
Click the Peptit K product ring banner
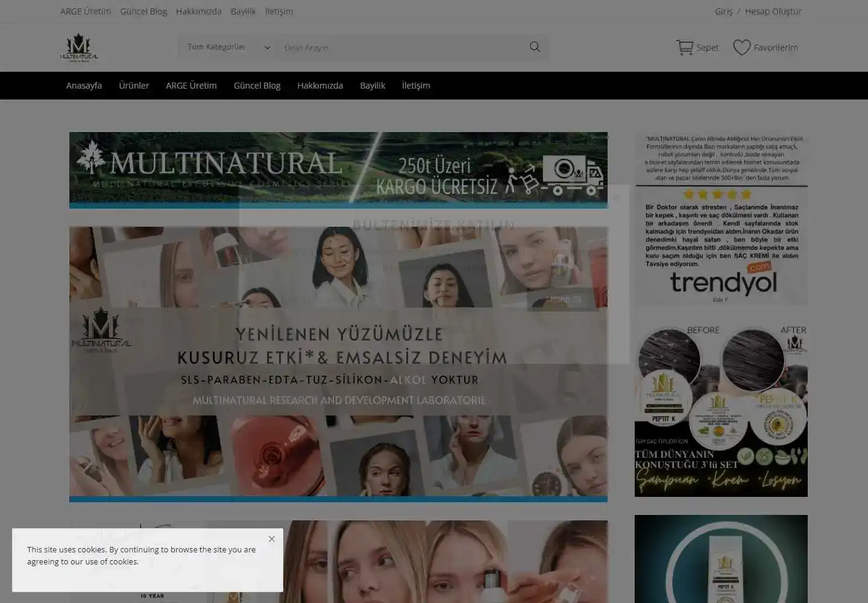coord(721,559)
